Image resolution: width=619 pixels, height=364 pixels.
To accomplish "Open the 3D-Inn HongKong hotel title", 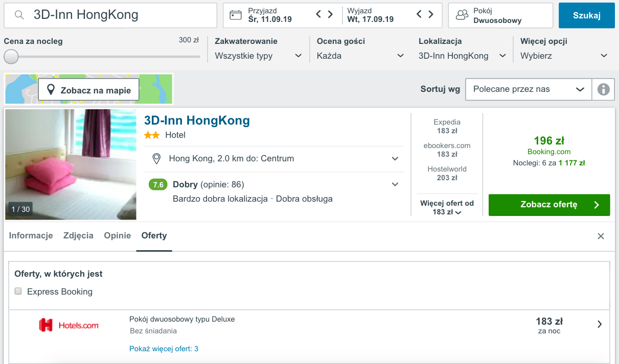I will point(197,121).
